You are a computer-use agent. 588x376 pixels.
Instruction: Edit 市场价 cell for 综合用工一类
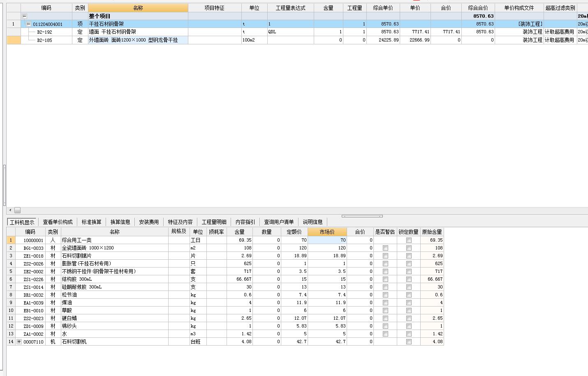pyautogui.click(x=327, y=240)
